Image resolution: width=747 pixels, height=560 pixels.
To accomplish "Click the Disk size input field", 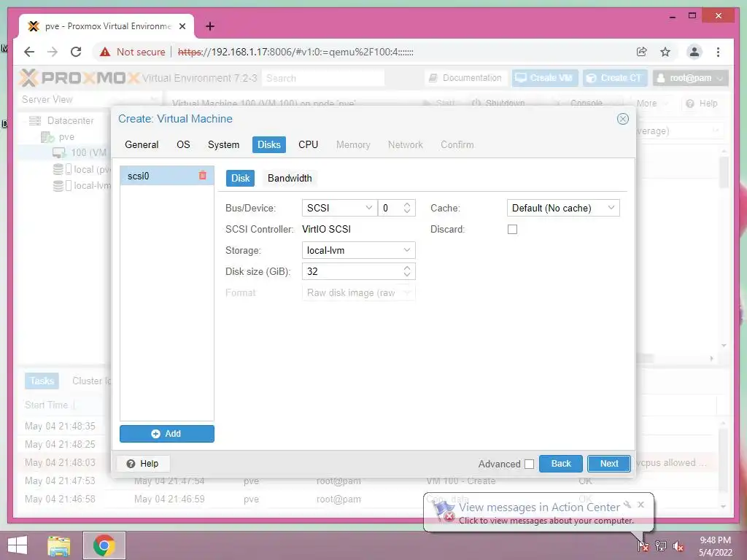I will click(x=352, y=271).
